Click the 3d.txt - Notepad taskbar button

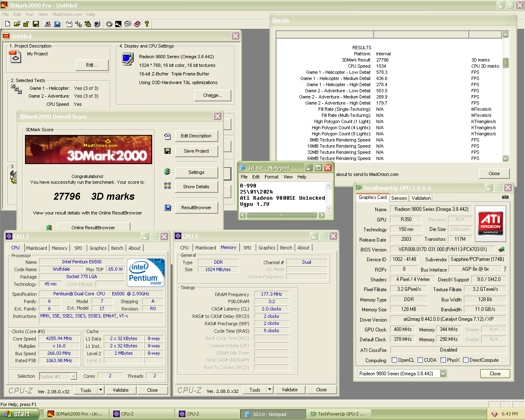pyautogui.click(x=273, y=414)
